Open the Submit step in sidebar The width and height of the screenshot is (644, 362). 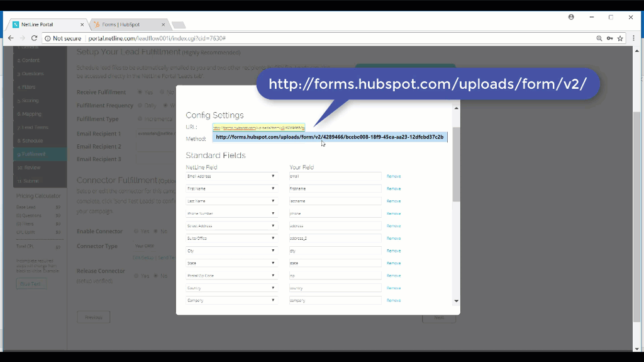40,181
